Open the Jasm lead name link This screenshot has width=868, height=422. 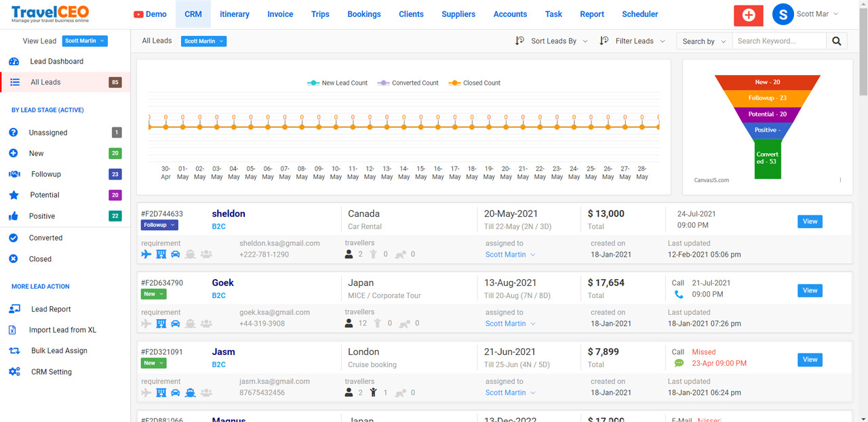[223, 352]
